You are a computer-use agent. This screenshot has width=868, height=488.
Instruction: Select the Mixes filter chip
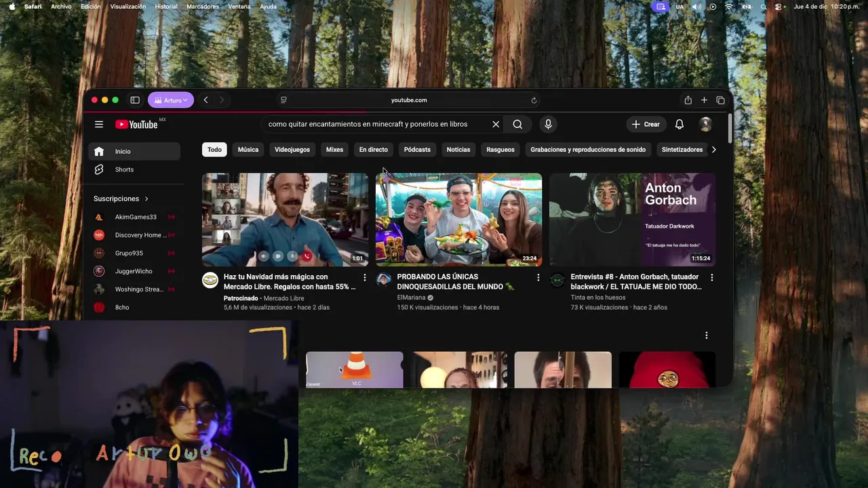click(334, 150)
